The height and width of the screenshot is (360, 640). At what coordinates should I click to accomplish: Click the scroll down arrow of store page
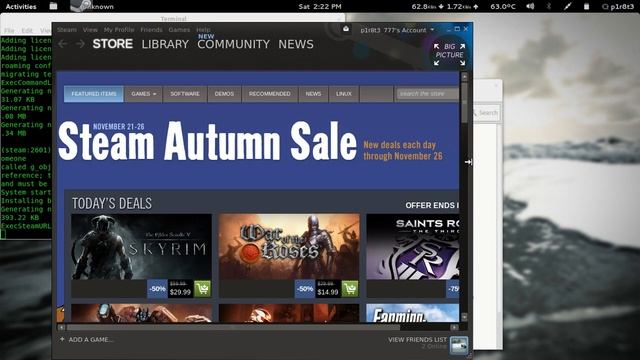(464, 317)
